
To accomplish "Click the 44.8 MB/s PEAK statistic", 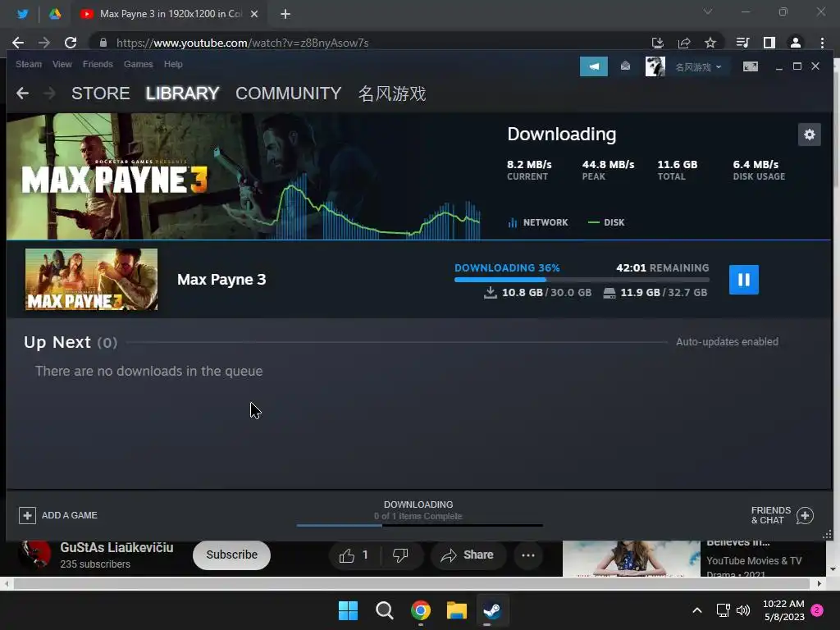I will (608, 170).
